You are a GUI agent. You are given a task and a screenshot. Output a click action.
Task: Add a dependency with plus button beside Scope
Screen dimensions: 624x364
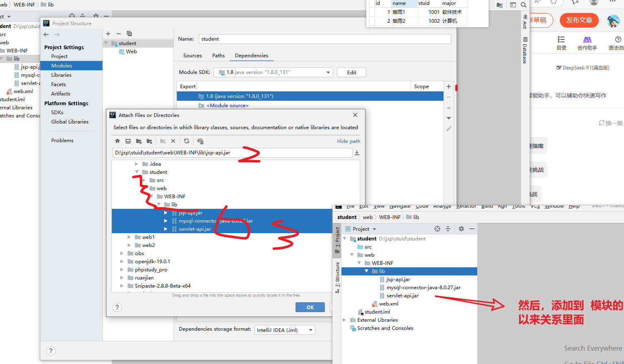tap(449, 87)
